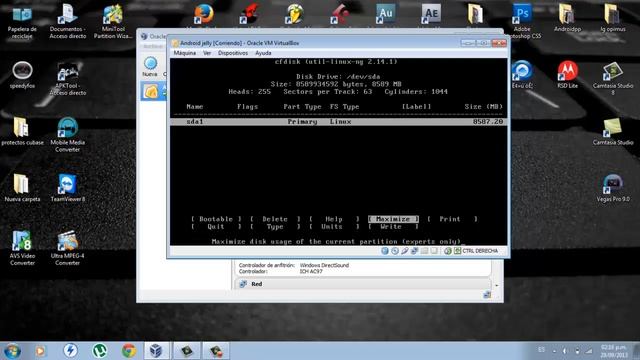Viewport: 640px width, 360px height.
Task: Select the Bootable option in cfdisk
Action: 216,219
